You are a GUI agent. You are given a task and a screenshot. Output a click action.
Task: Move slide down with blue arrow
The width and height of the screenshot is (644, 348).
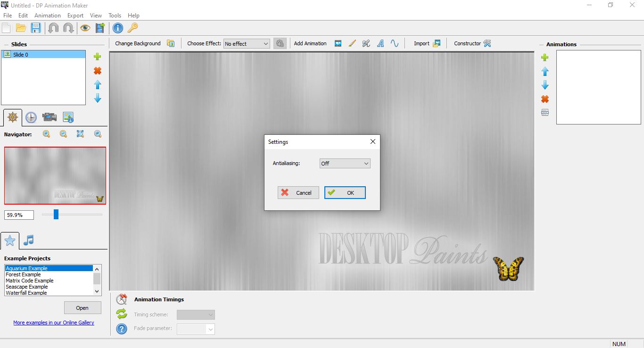[98, 98]
